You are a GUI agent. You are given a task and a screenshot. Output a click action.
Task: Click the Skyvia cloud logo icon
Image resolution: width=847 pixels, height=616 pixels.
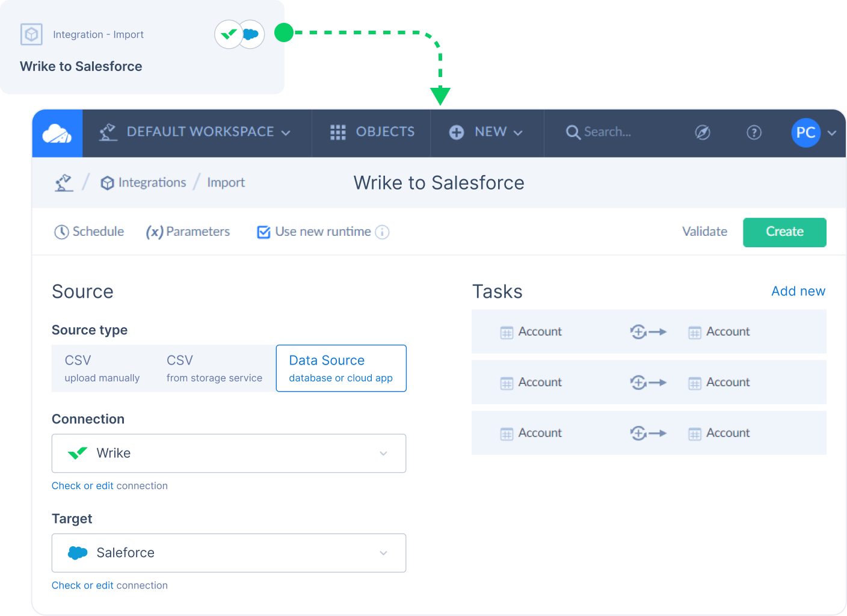point(57,133)
